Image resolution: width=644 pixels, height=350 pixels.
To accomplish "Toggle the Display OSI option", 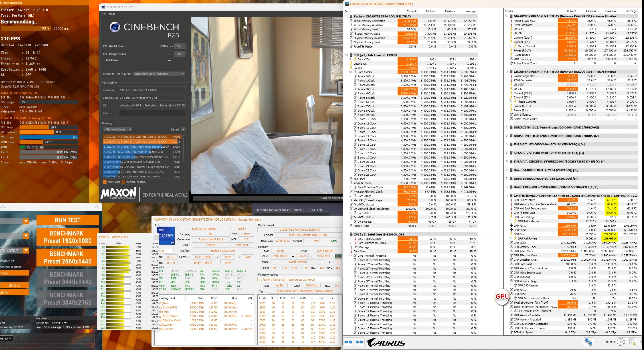I will [x=8, y=261].
